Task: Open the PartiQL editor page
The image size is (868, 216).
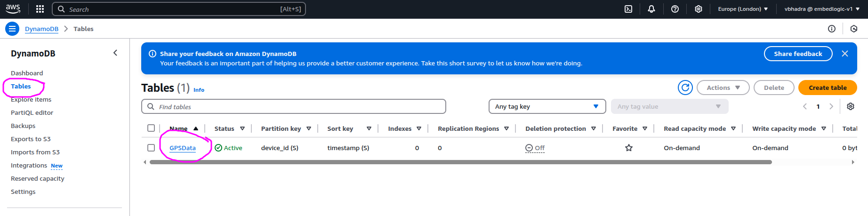Action: point(32,112)
